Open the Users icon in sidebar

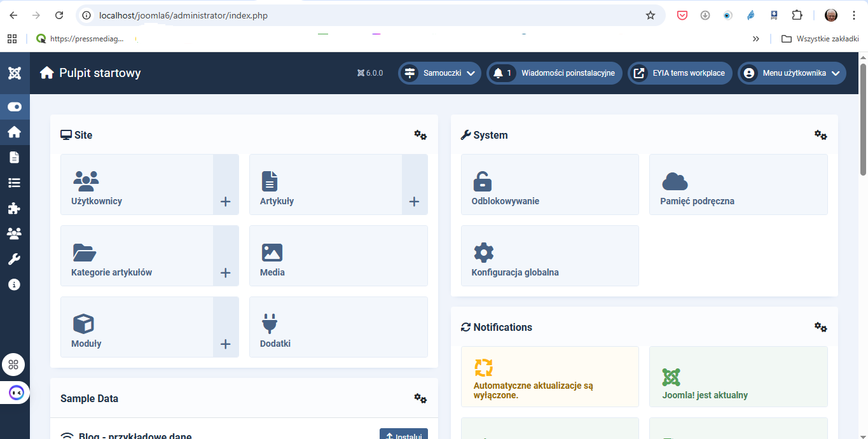[x=14, y=233]
